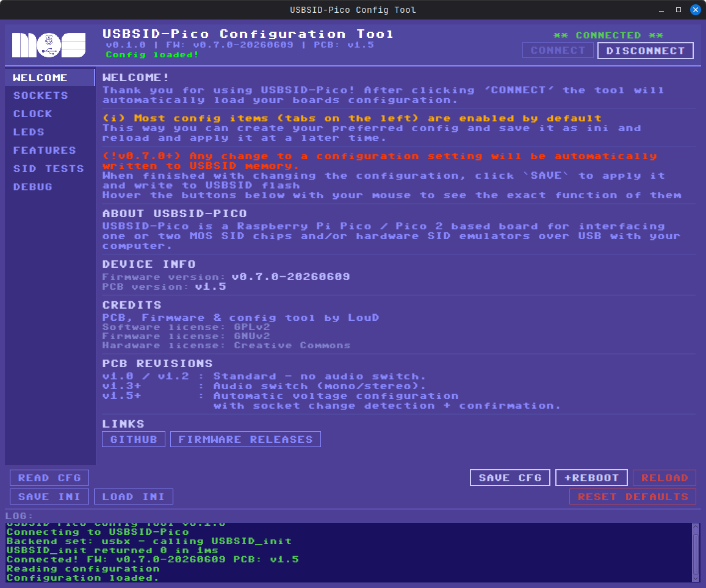
Task: Minimize the Config Tool window
Action: (x=661, y=10)
